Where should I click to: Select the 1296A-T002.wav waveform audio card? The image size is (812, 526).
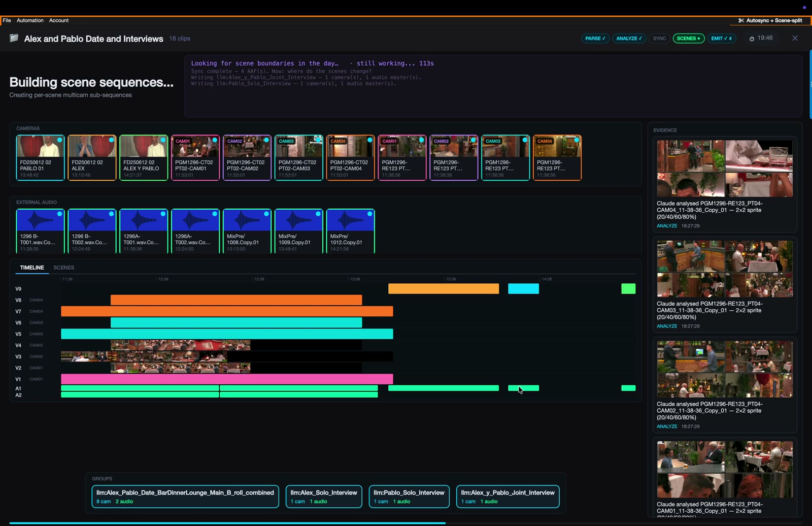tap(195, 231)
